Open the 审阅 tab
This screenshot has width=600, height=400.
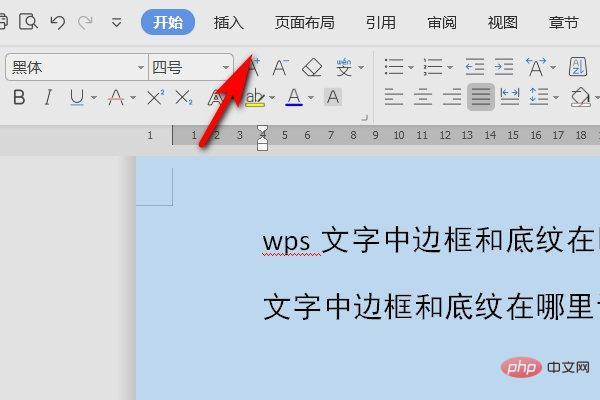(442, 23)
